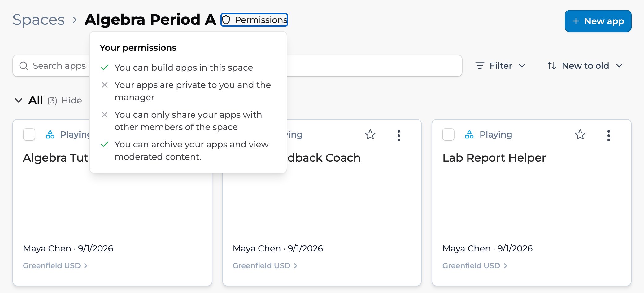Go back to Spaces breadcrumb
The width and height of the screenshot is (644, 293).
click(x=39, y=20)
